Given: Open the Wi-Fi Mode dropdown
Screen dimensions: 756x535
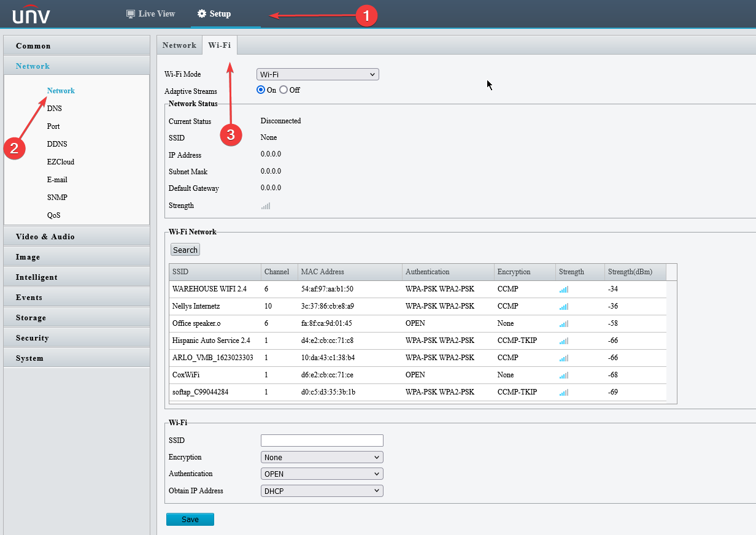Looking at the screenshot, I should 318,74.
